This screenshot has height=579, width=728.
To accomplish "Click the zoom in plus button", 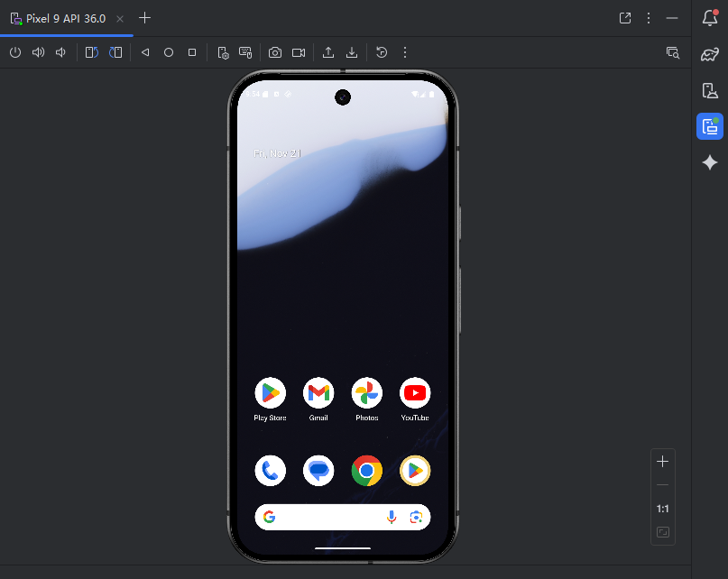I will (663, 462).
